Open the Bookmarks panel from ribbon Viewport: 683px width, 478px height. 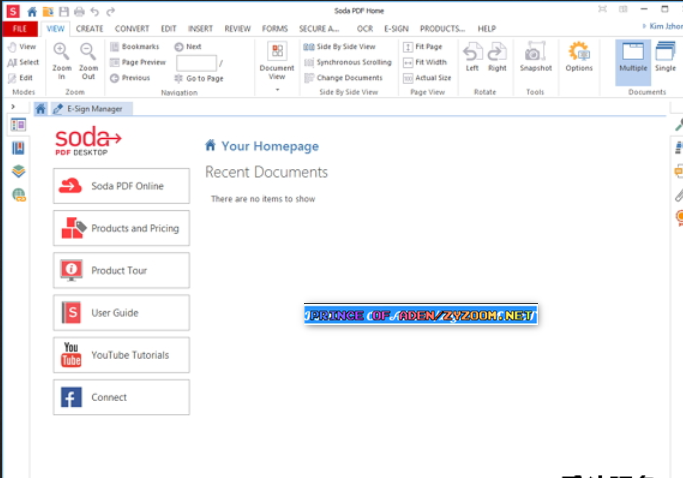[x=135, y=47]
